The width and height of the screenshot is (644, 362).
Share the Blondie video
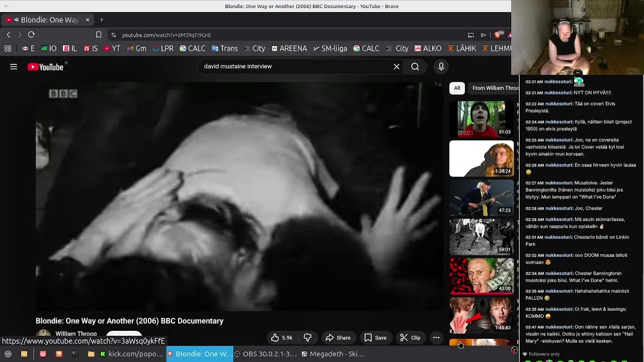(338, 338)
